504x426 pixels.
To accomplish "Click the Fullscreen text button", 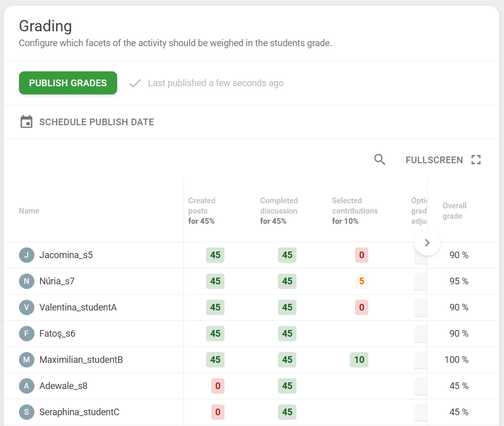I will (x=434, y=160).
